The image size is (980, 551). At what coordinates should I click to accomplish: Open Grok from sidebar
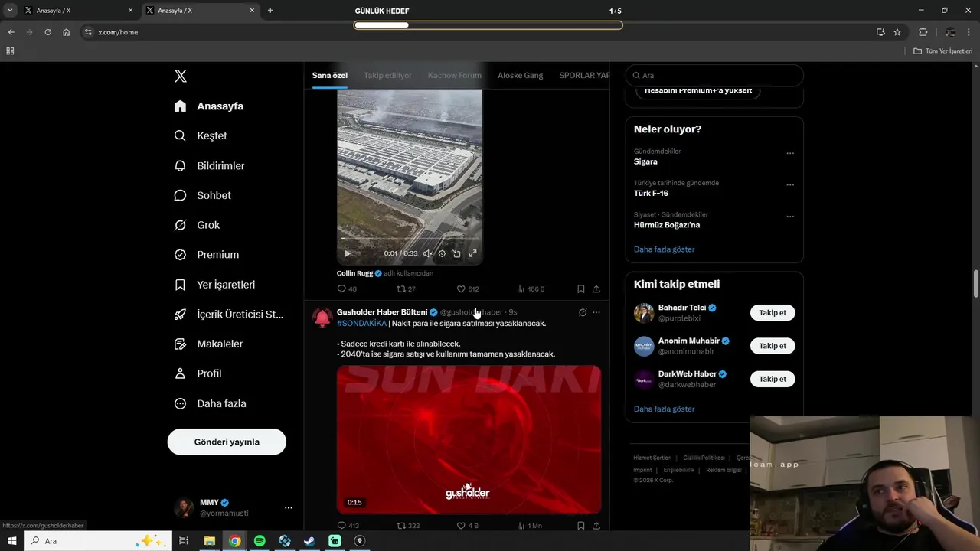[x=197, y=225]
